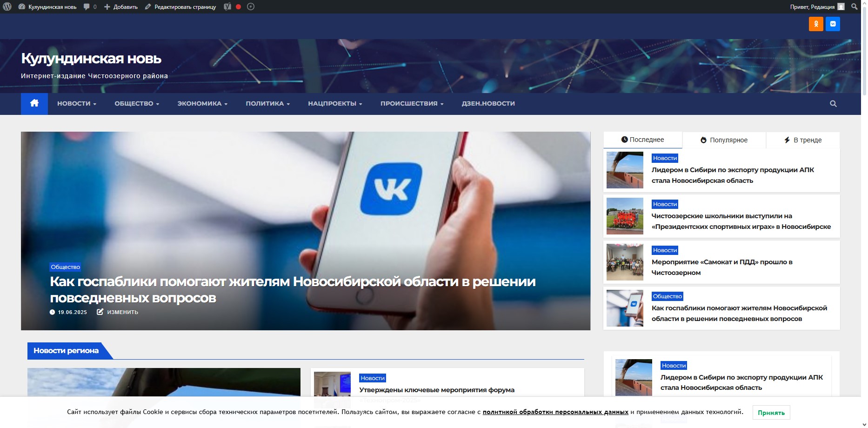This screenshot has width=868, height=428.
Task: Open admin bar search magnifier
Action: click(x=855, y=7)
